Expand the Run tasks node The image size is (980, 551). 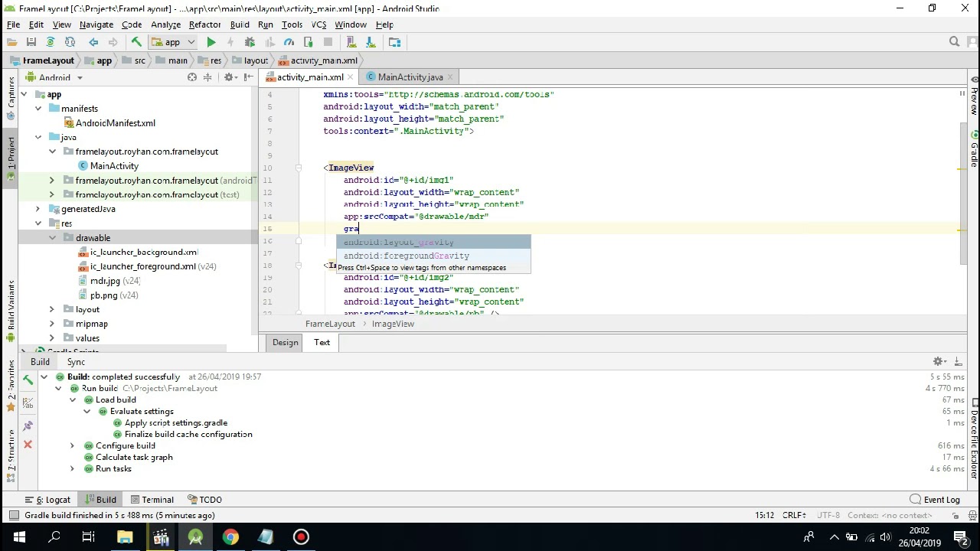point(72,468)
